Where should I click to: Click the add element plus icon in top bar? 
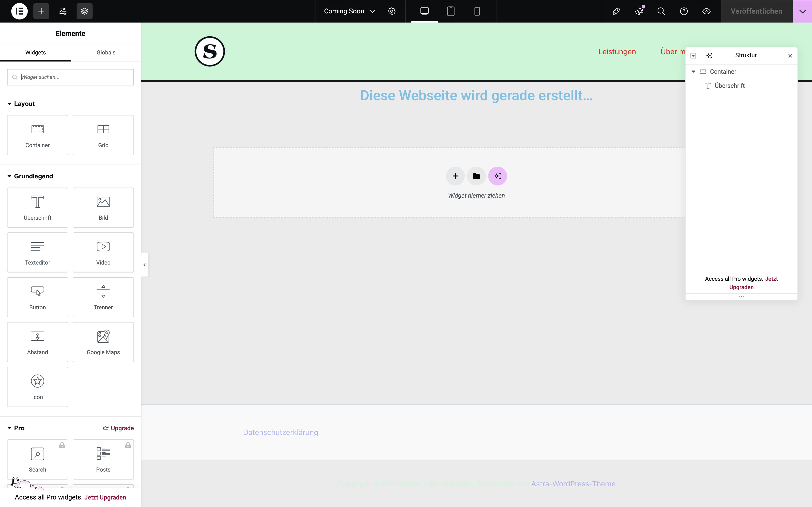tap(41, 11)
